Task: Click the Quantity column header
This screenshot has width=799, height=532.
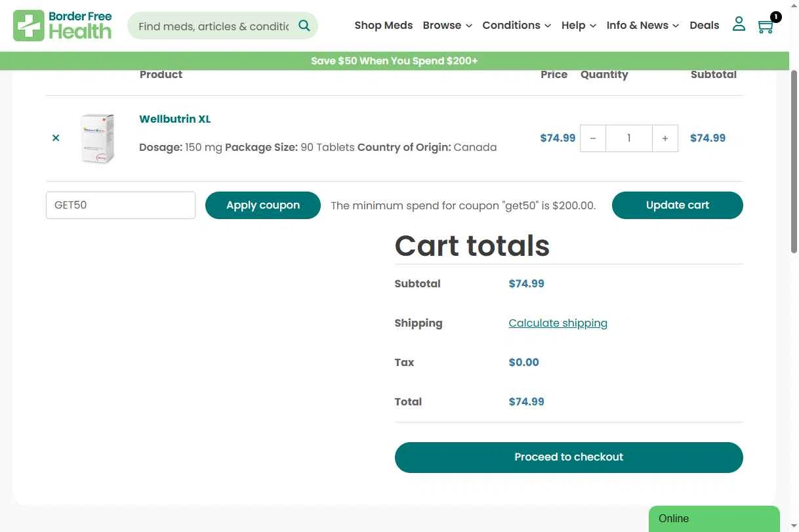Action: (604, 74)
